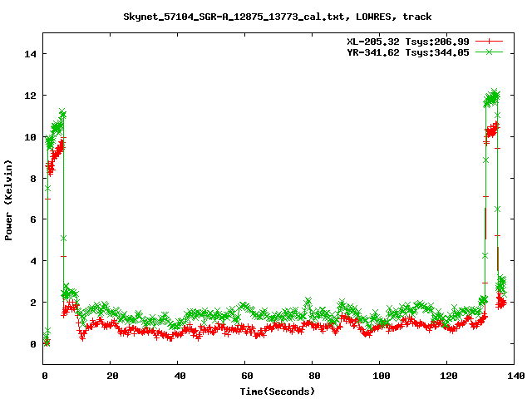Screen dimensions: 532x399
Task: Click the y-axis tick label 14
Action: pos(30,54)
